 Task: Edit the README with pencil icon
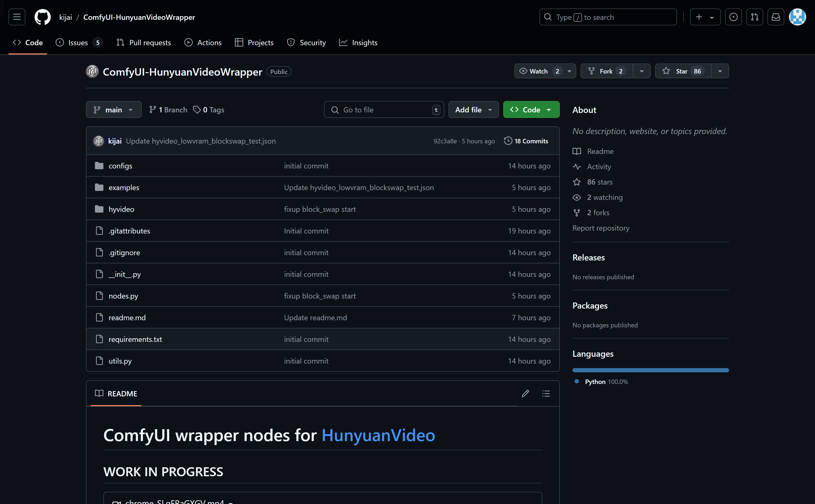(x=525, y=394)
